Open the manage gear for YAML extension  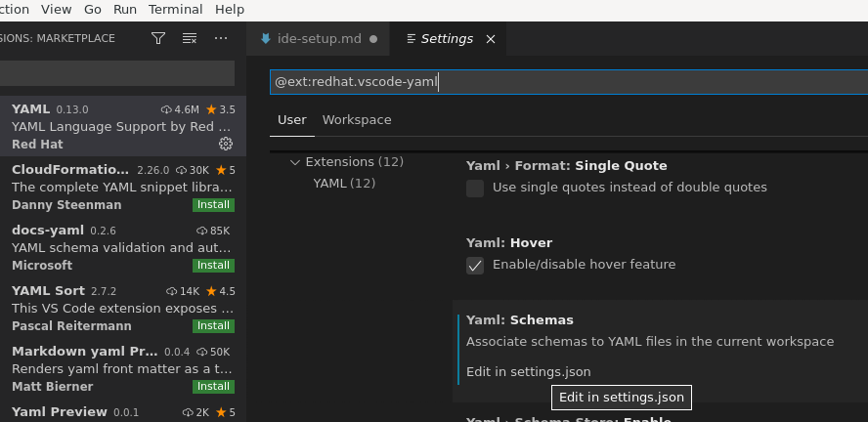point(225,144)
